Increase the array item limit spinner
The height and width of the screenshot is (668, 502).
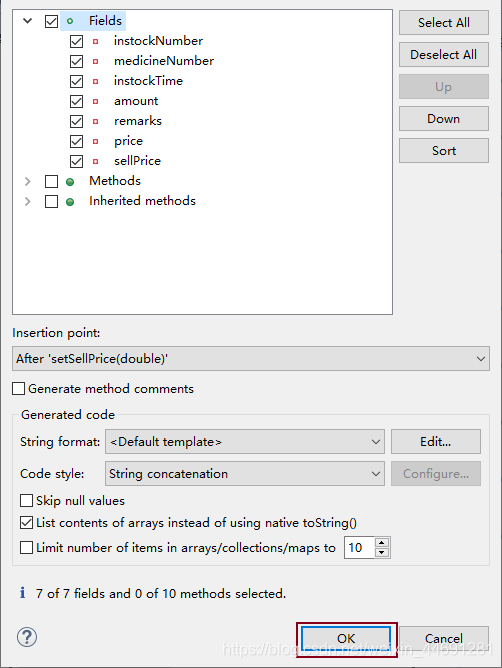coord(382,543)
